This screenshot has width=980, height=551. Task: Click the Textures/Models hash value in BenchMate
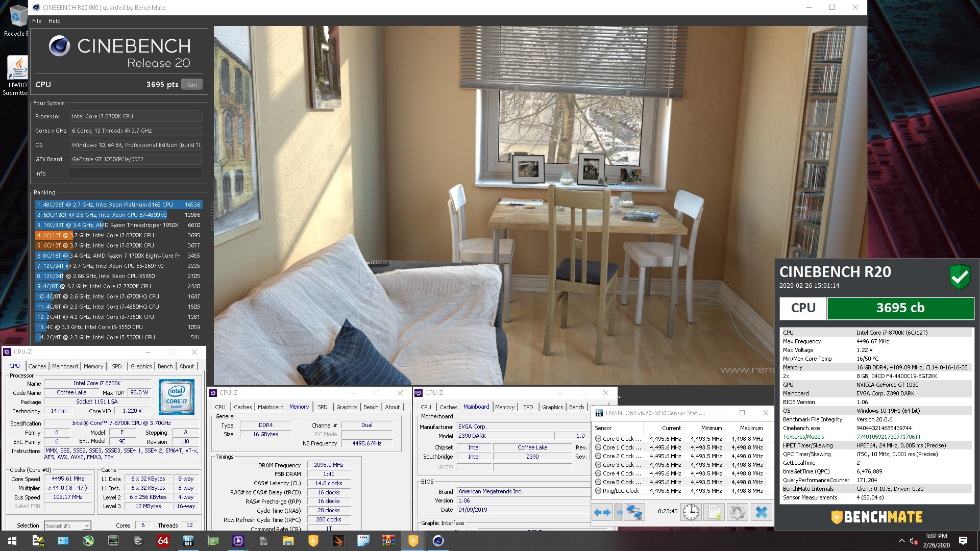(x=888, y=437)
